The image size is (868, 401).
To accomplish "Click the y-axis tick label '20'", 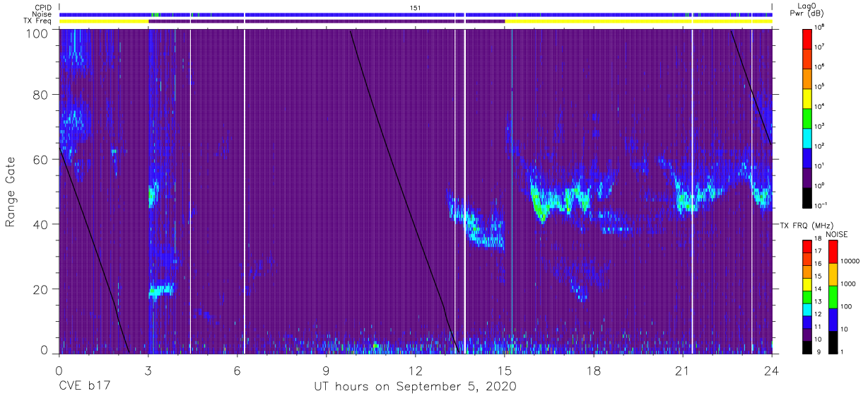I will [x=40, y=289].
